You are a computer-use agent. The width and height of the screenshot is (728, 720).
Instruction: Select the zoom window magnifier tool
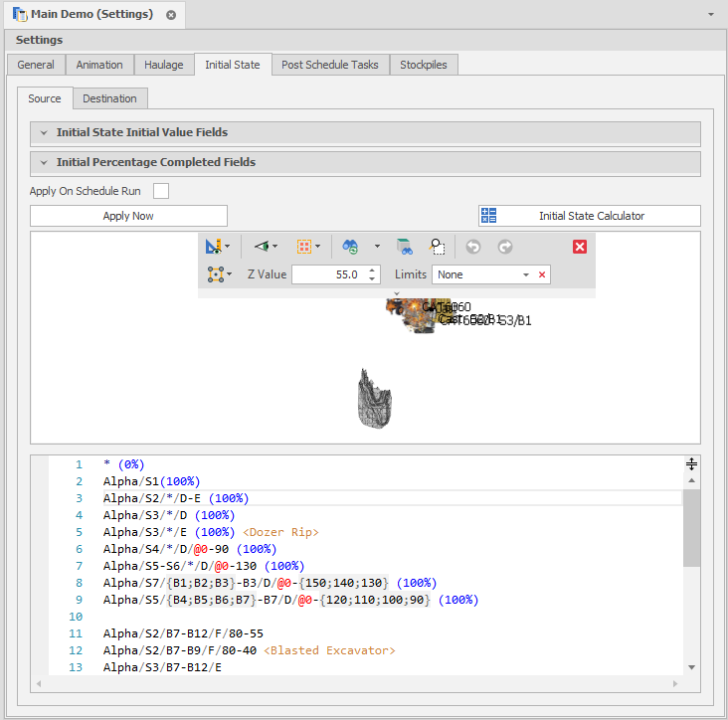point(437,246)
